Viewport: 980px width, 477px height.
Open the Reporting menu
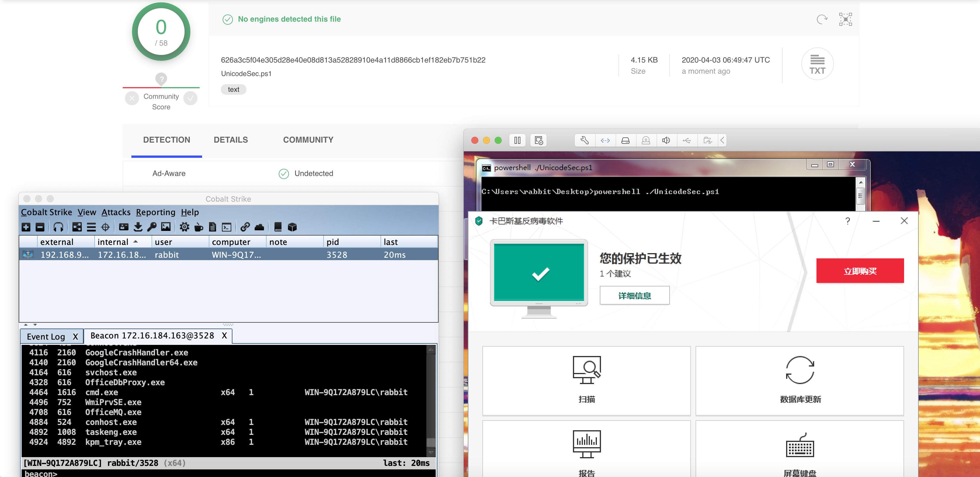[156, 212]
